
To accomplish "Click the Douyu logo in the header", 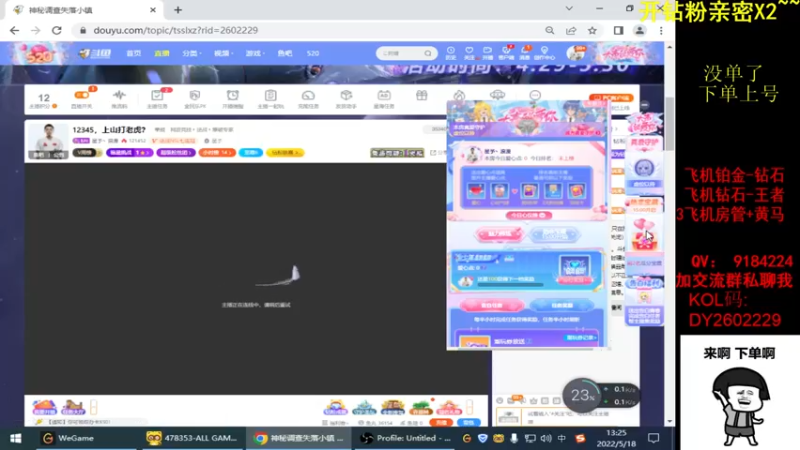I will click(95, 53).
